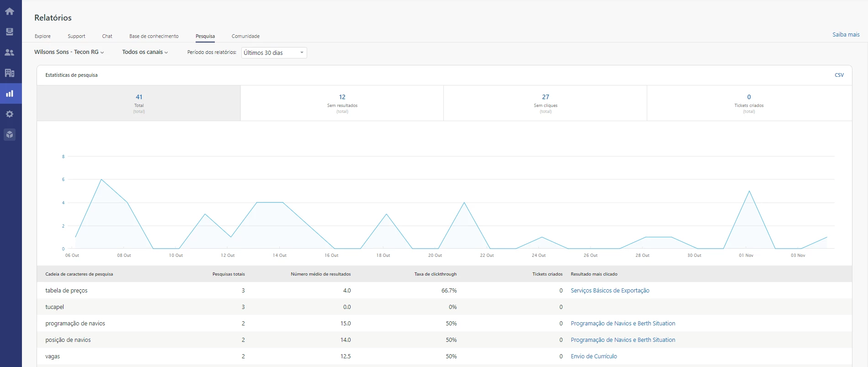
Task: Open the Views icon in sidebar
Action: (10, 32)
